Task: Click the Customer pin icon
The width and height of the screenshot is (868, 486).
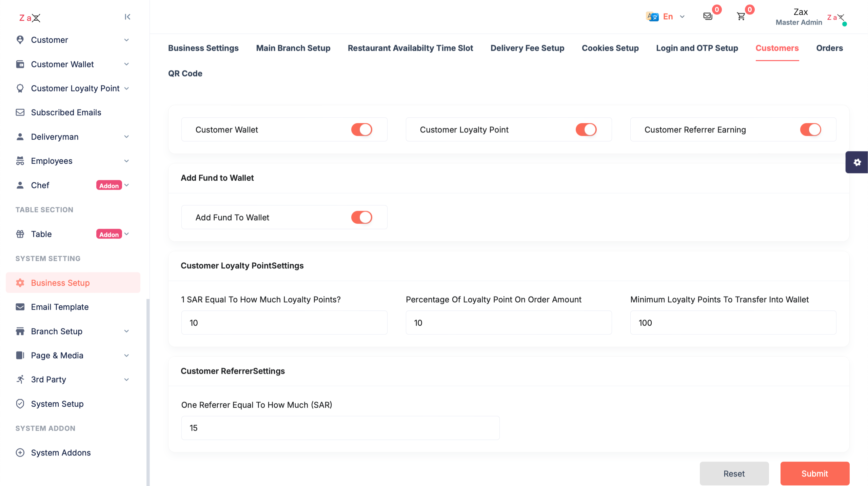Action: tap(20, 40)
